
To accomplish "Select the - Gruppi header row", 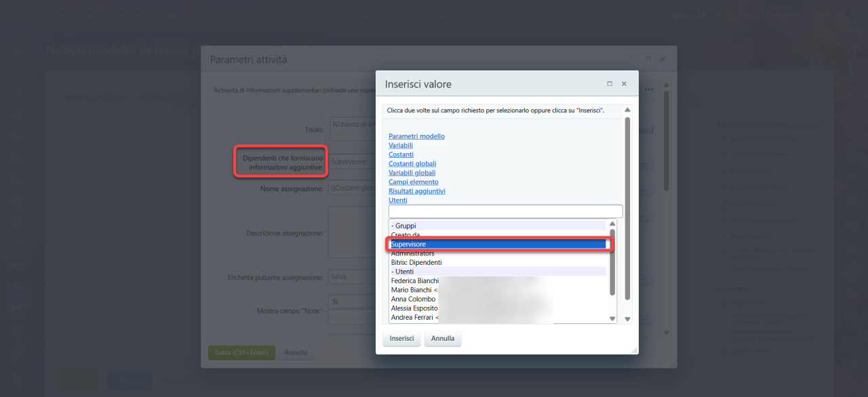I will [x=498, y=226].
